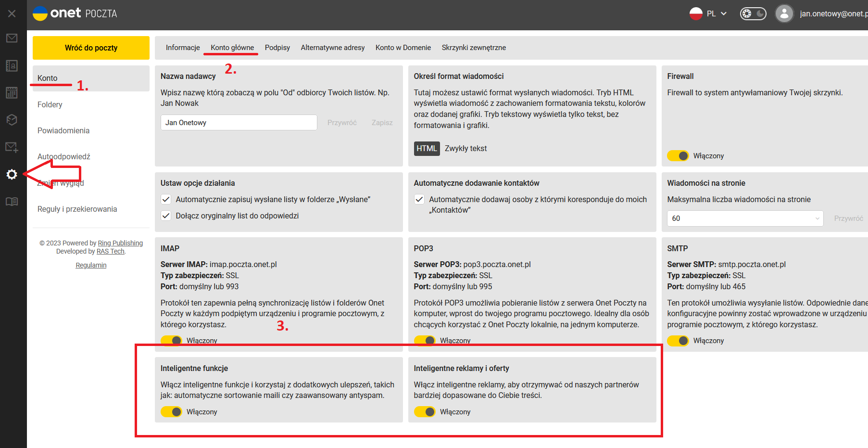Click the 'Wróć do poczty' button
868x448 pixels.
click(x=91, y=48)
